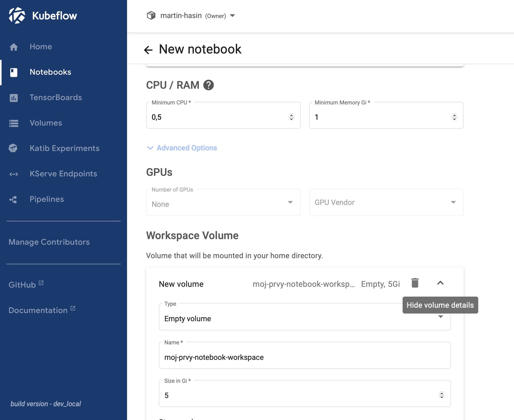The height and width of the screenshot is (420, 514).
Task: Open the Number of GPUs dropdown
Action: (223, 203)
